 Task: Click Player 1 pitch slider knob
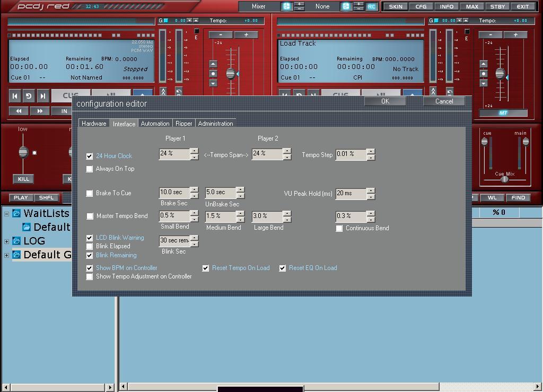pyautogui.click(x=231, y=73)
